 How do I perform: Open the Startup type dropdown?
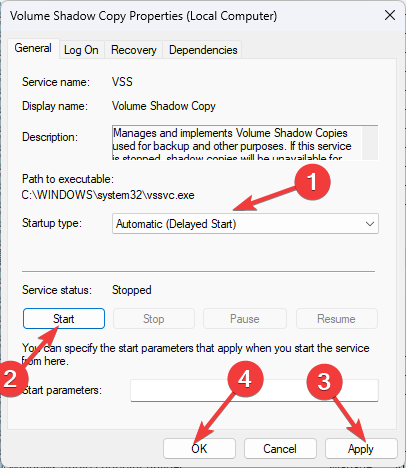(245, 224)
